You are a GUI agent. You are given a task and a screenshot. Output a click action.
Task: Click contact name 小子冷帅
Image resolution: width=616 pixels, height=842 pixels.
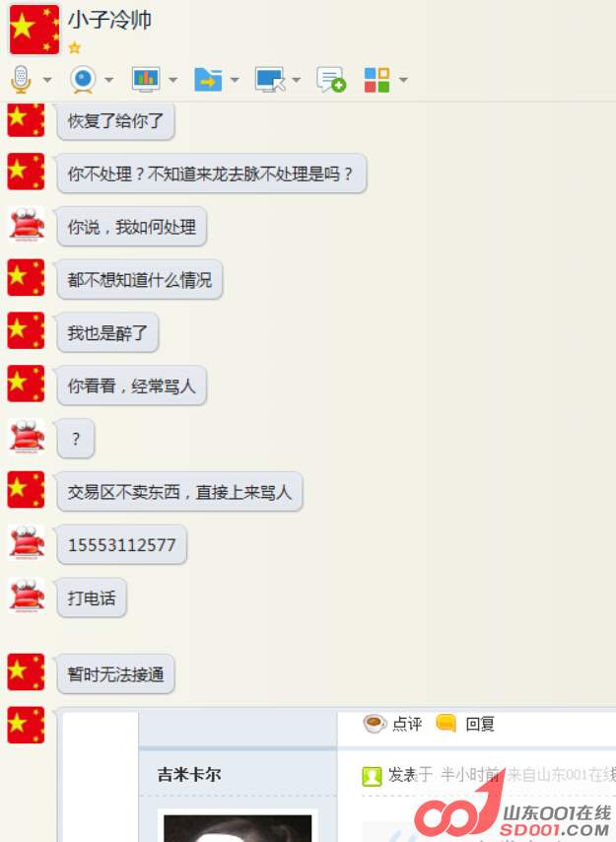[109, 20]
